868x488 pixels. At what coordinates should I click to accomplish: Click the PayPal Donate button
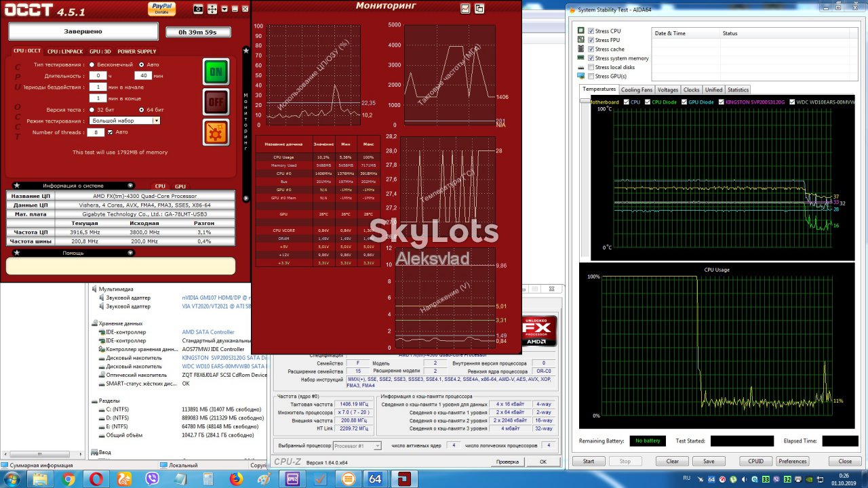point(162,8)
